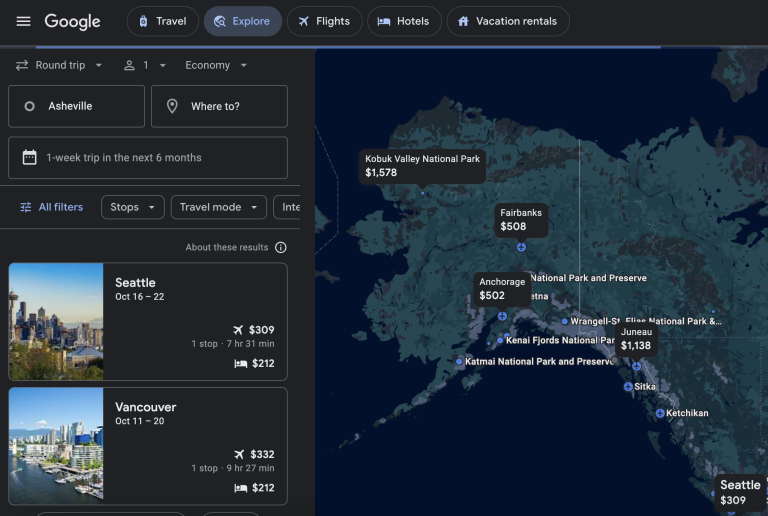This screenshot has width=768, height=516.
Task: Click About these results link
Action: [227, 247]
